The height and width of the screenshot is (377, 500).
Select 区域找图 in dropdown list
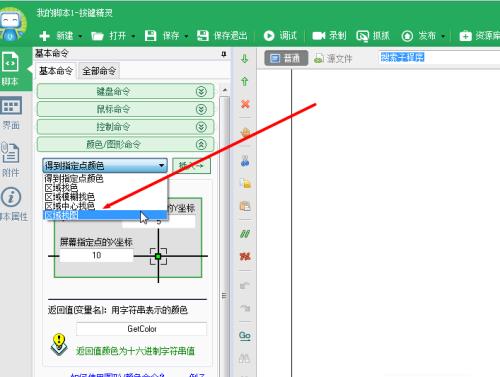coord(105,215)
